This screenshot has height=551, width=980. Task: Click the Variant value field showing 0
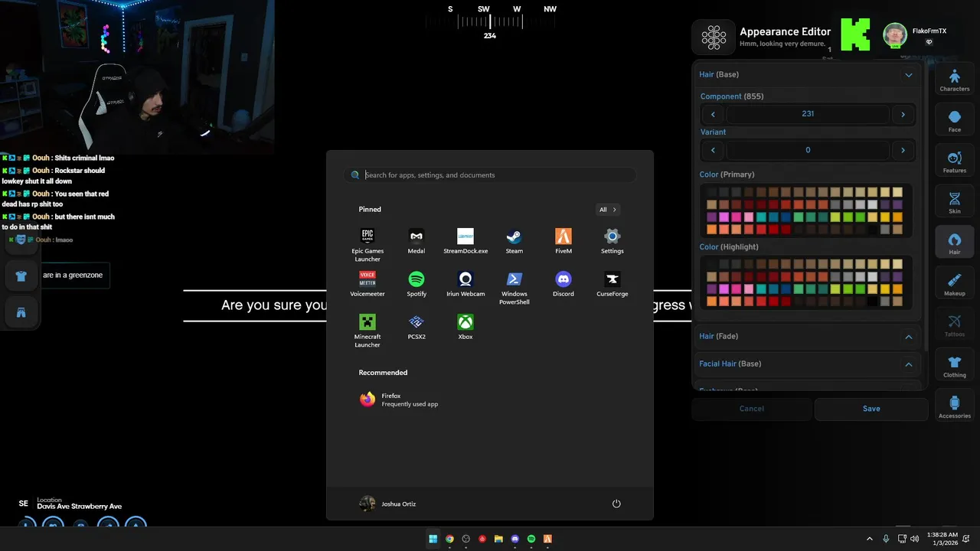[808, 151]
